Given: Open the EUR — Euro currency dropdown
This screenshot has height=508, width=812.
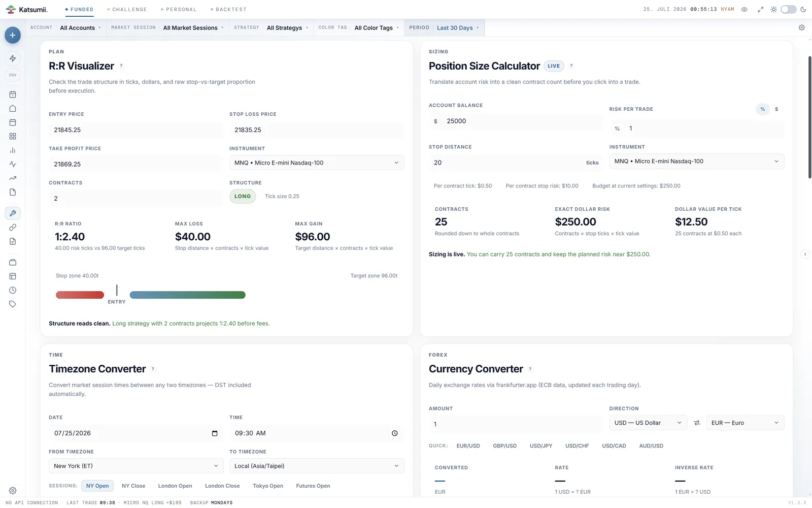Looking at the screenshot, I should click(x=745, y=423).
